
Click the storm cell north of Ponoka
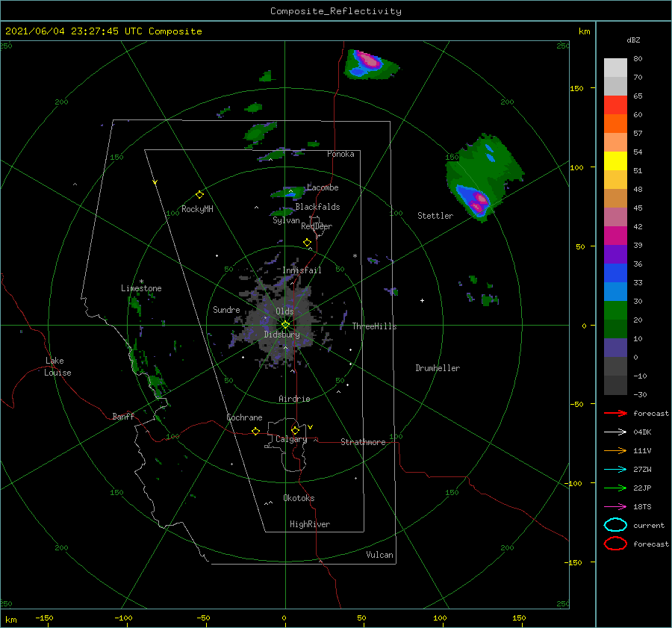pos(370,64)
